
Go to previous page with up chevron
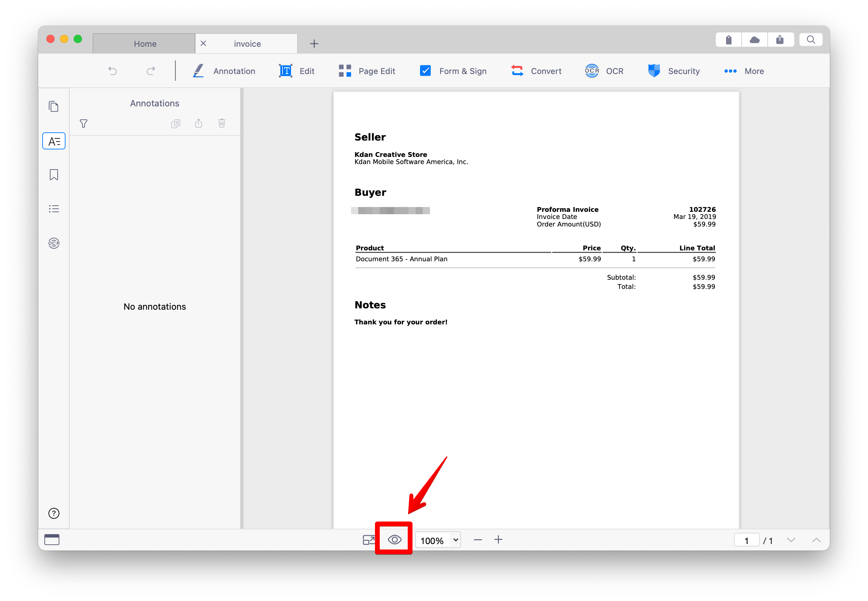coord(816,540)
